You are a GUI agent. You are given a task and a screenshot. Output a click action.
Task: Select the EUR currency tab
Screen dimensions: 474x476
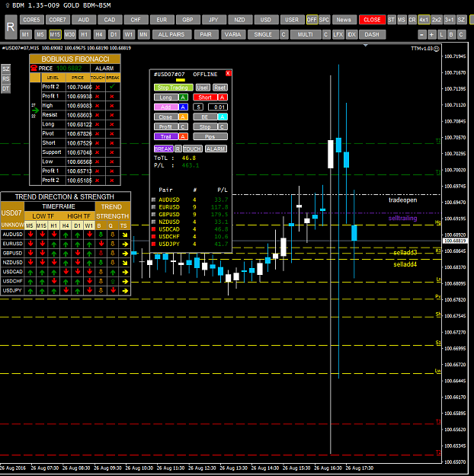tap(162, 20)
